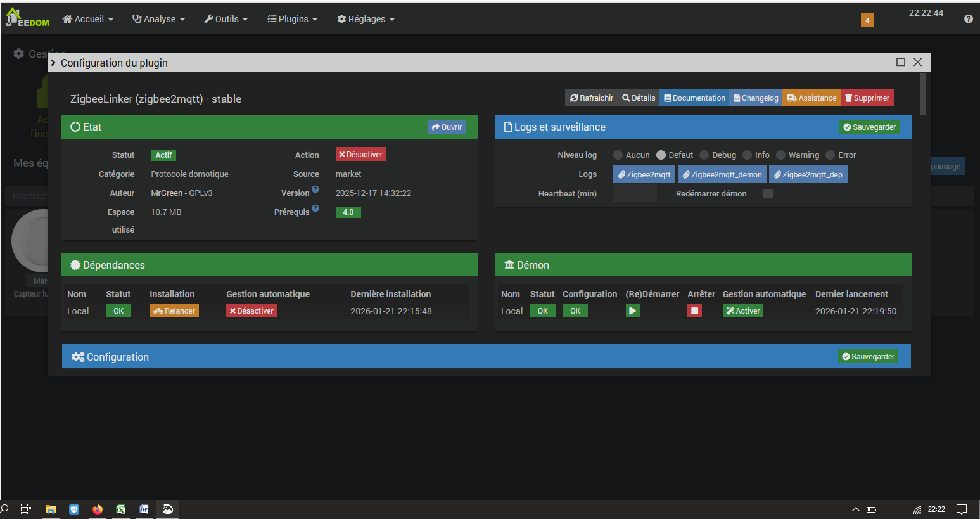980x519 pixels.
Task: Open the Plugins dropdown menu
Action: click(293, 19)
